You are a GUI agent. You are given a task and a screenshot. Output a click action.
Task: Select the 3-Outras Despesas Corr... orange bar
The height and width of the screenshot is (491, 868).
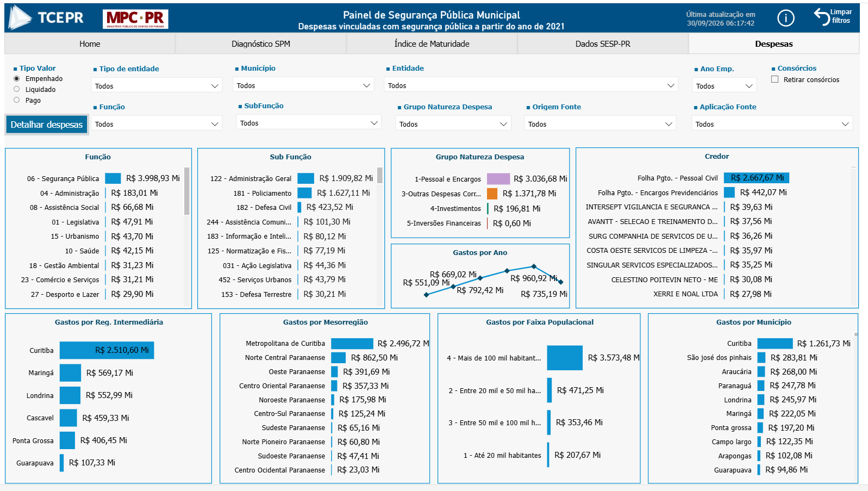[x=492, y=194]
